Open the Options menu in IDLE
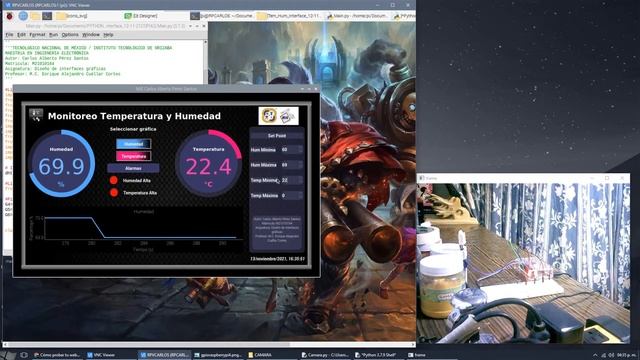 tap(70, 35)
